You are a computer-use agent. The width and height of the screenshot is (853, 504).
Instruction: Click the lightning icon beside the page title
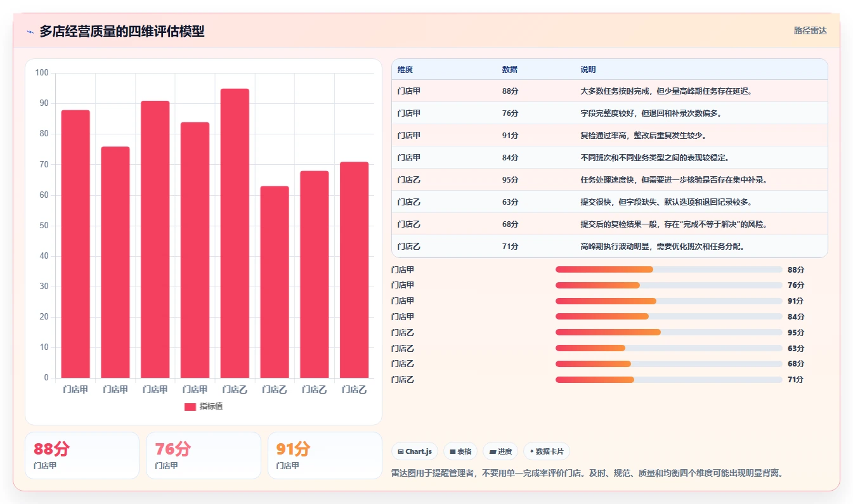(30, 32)
